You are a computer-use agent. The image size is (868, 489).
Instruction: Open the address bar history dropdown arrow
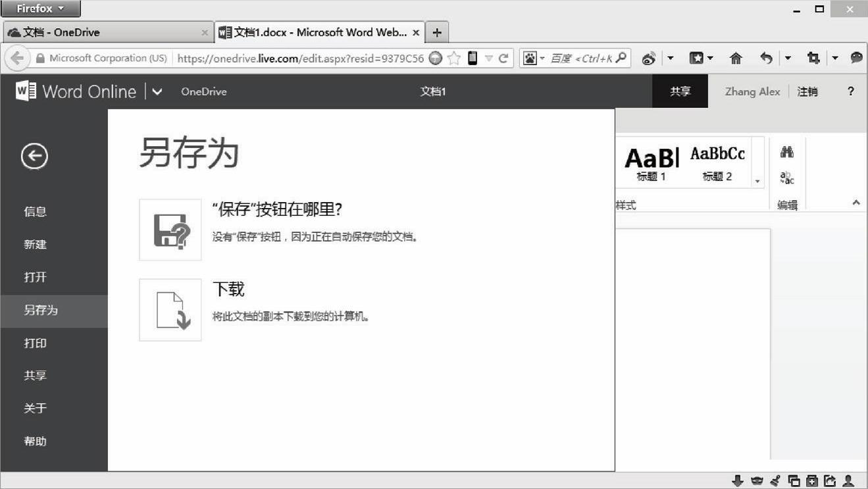pos(489,58)
